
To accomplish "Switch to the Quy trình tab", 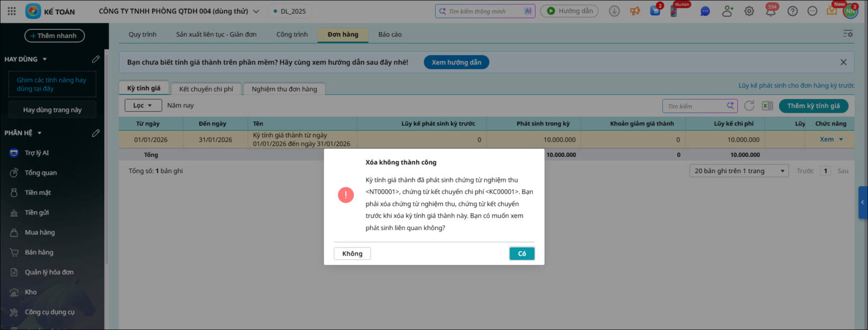I will tap(142, 34).
